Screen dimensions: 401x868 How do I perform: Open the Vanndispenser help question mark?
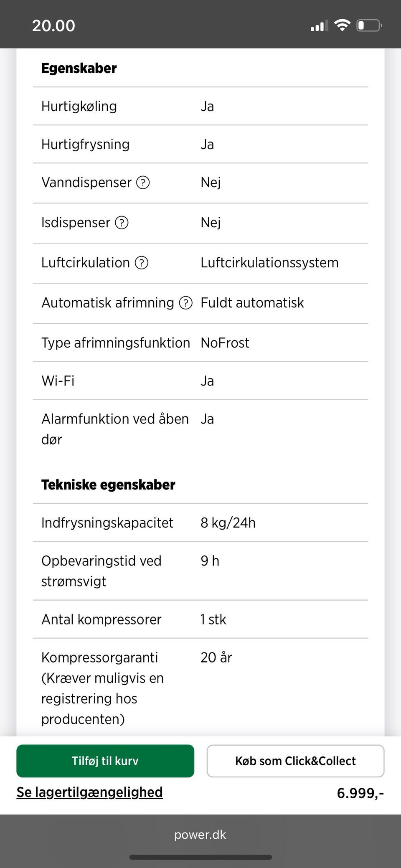[143, 183]
